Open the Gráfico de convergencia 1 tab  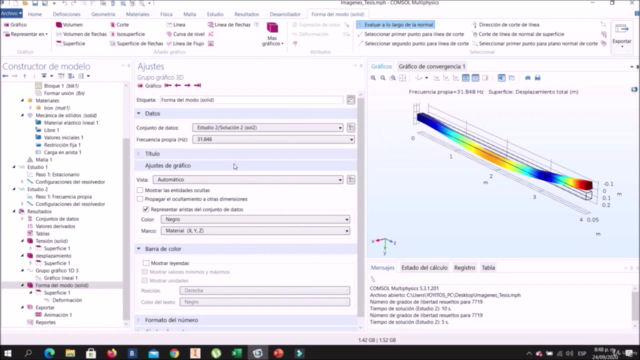(432, 67)
